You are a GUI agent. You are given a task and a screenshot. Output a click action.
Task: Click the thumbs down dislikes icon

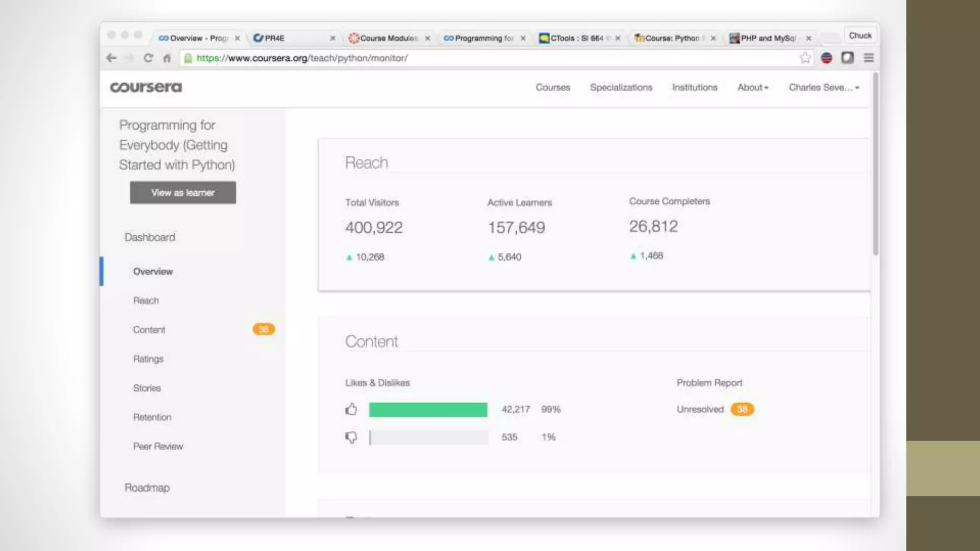tap(351, 437)
